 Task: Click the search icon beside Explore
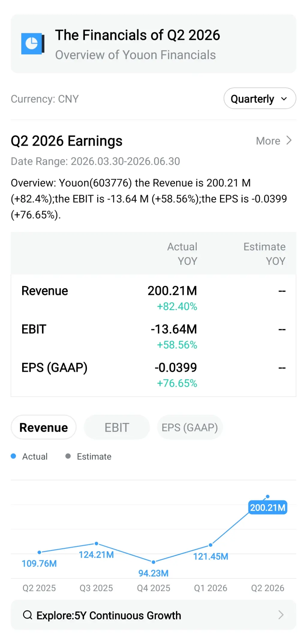click(28, 615)
